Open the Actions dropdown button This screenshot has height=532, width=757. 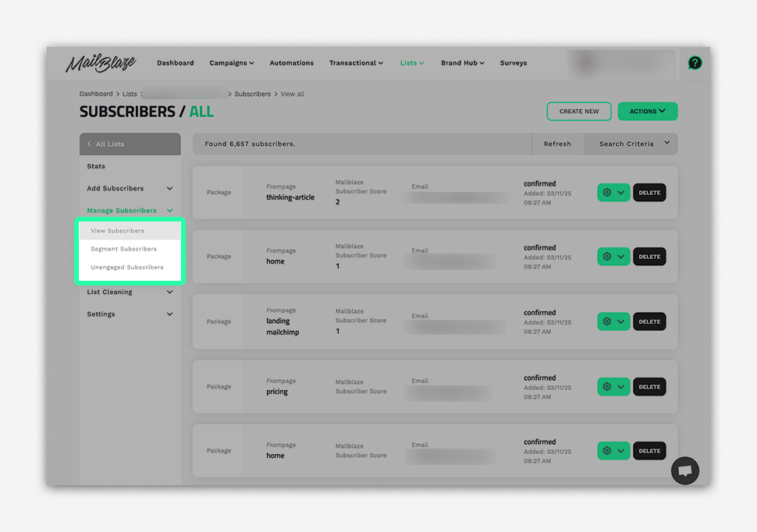[647, 112]
